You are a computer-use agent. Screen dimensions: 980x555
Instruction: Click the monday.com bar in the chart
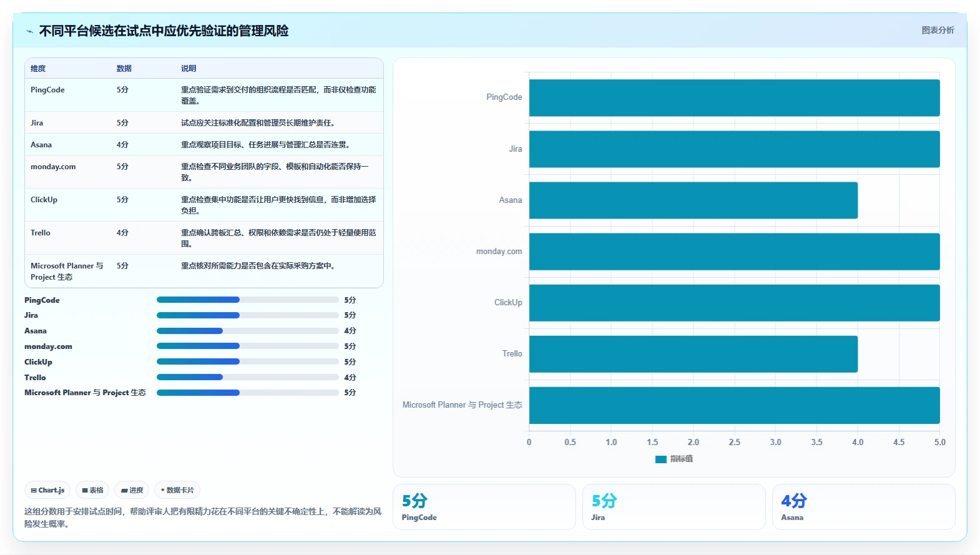pyautogui.click(x=734, y=252)
